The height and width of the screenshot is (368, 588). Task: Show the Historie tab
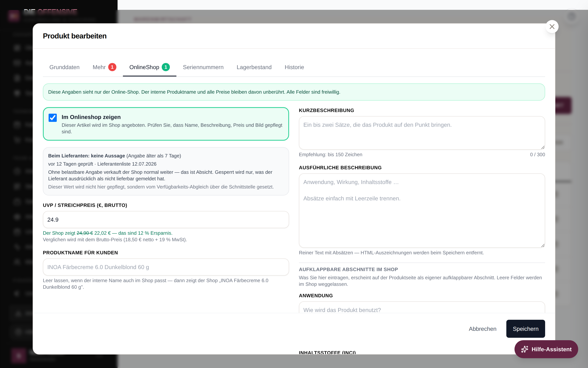click(294, 67)
